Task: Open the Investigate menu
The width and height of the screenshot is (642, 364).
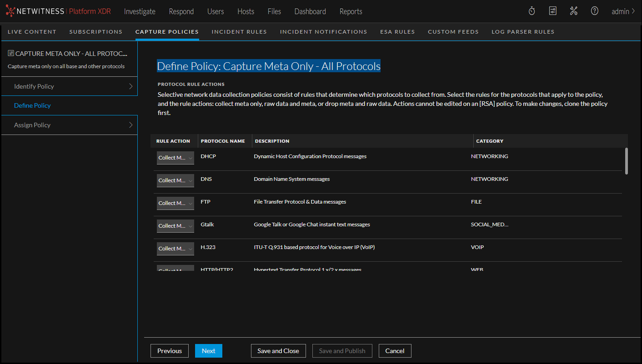Action: pos(140,11)
